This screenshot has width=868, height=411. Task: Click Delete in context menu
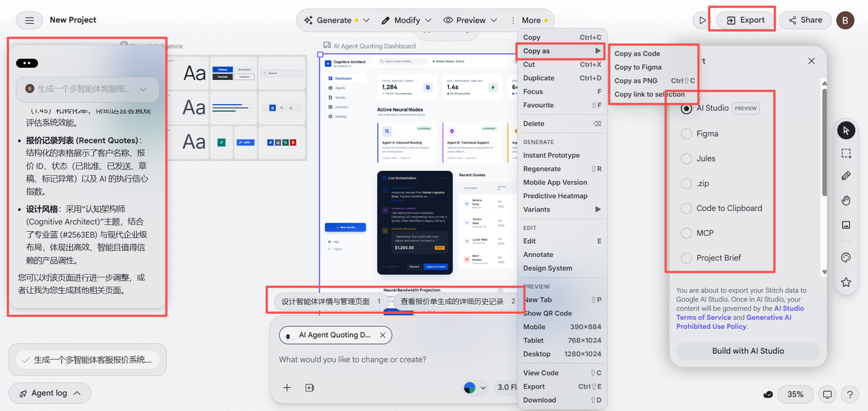[562, 124]
